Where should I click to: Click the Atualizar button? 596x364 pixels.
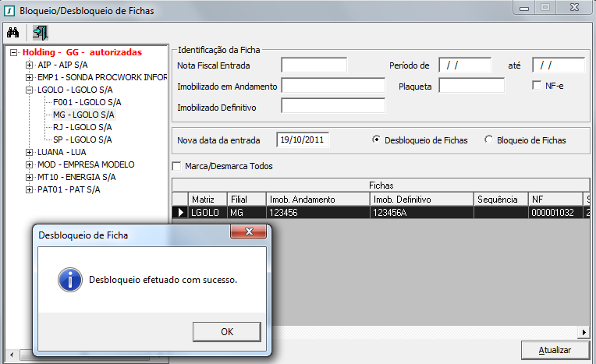click(x=555, y=350)
